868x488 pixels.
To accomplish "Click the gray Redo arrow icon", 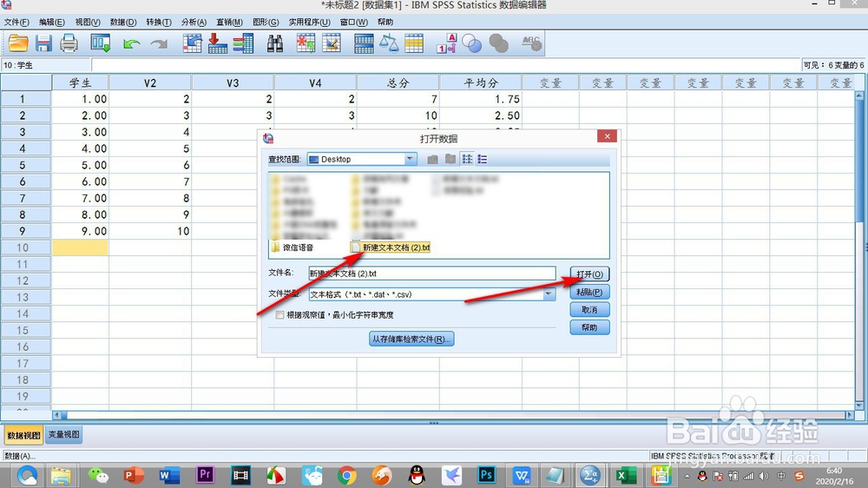I will tap(160, 43).
